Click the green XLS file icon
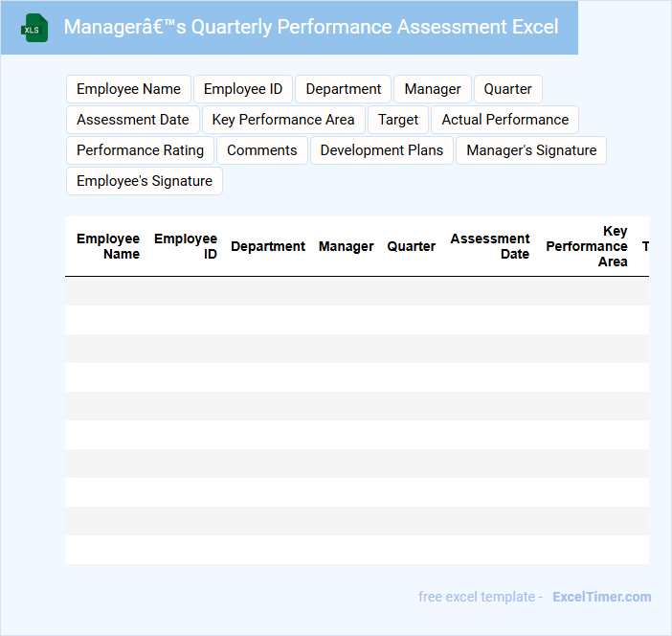The width and height of the screenshot is (672, 636). tap(34, 28)
